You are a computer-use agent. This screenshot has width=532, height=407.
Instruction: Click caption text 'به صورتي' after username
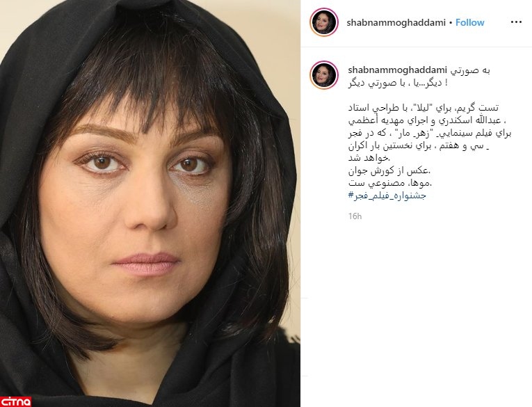470,70
